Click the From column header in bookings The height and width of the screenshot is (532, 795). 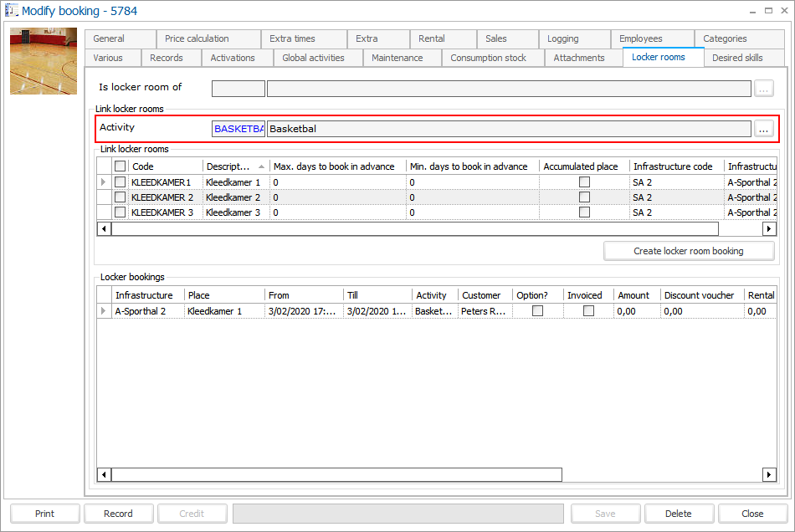[x=279, y=295]
